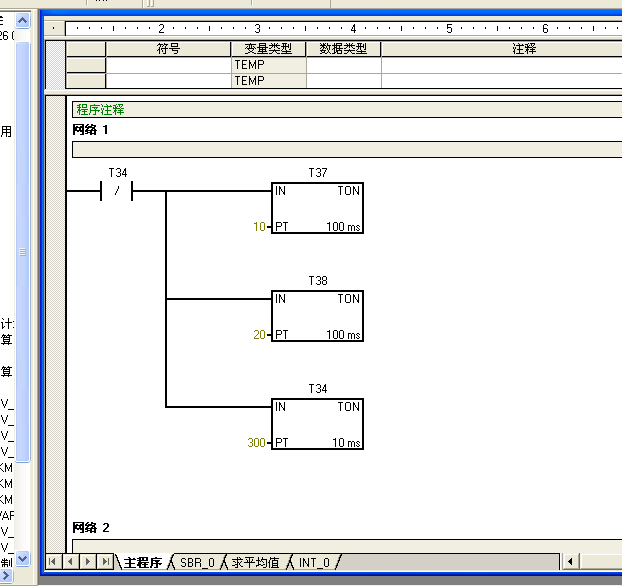Image resolution: width=622 pixels, height=587 pixels.
Task: Click the 变量类型 column header
Action: (x=268, y=49)
